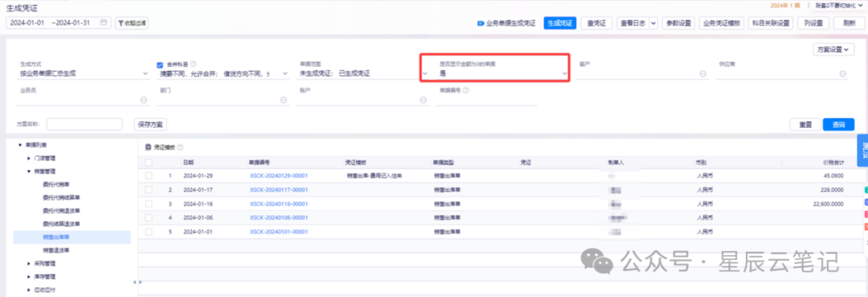This screenshot has height=297, width=868.
Task: Check the row for XSCK-20240101-00001
Action: pyautogui.click(x=149, y=231)
